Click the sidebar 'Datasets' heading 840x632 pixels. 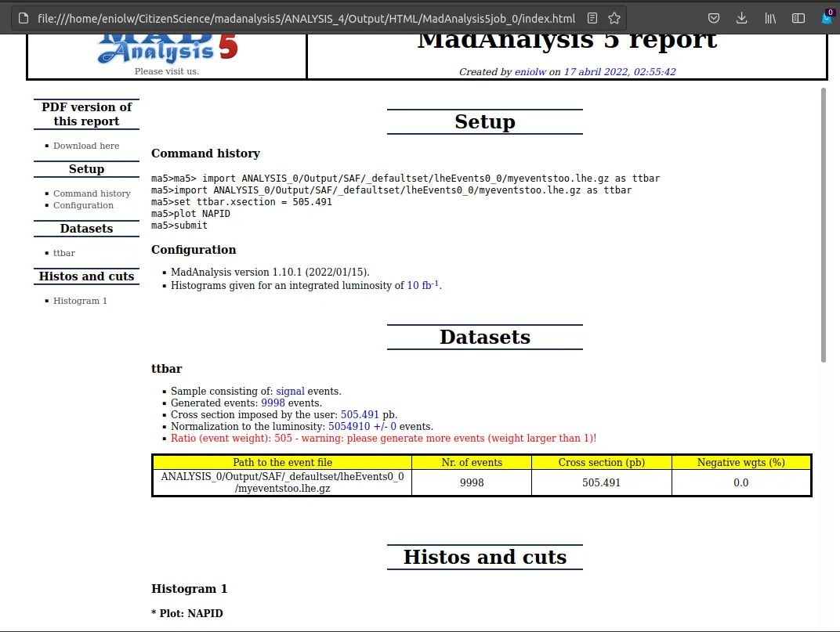pyautogui.click(x=86, y=229)
